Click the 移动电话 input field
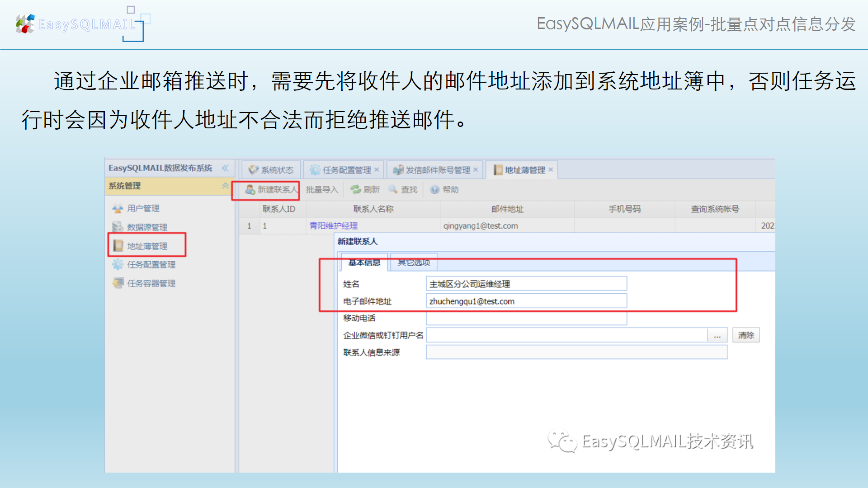 [x=526, y=318]
